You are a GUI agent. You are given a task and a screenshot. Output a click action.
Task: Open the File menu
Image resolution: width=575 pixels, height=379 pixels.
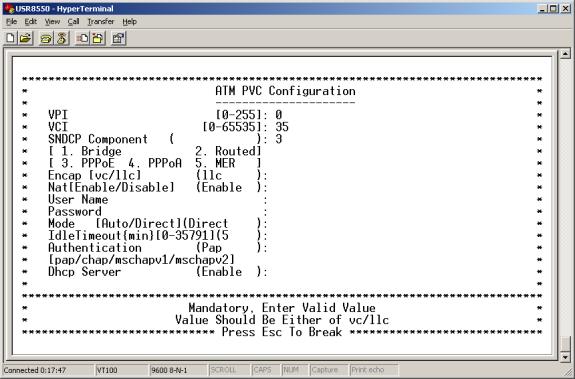11,22
